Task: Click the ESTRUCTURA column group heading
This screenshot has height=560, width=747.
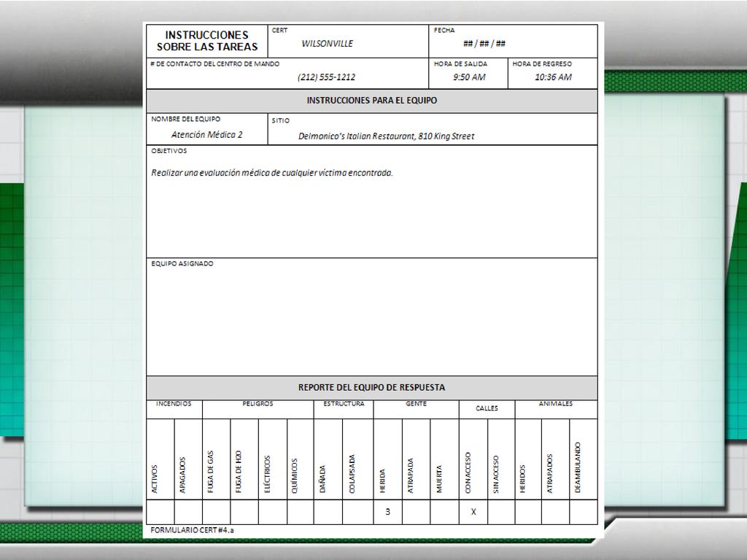Action: [344, 403]
